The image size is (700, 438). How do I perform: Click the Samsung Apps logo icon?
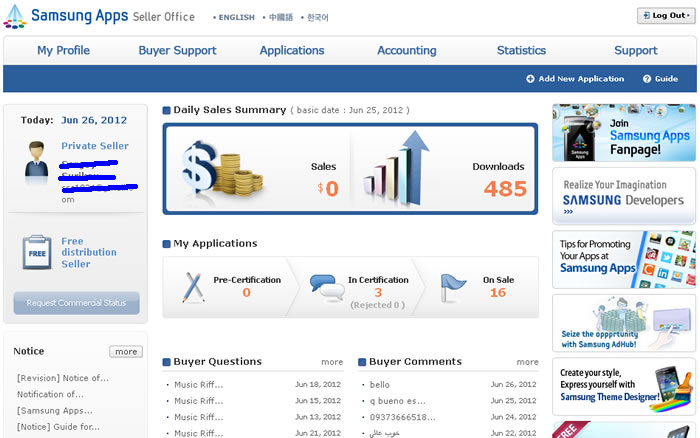(15, 17)
